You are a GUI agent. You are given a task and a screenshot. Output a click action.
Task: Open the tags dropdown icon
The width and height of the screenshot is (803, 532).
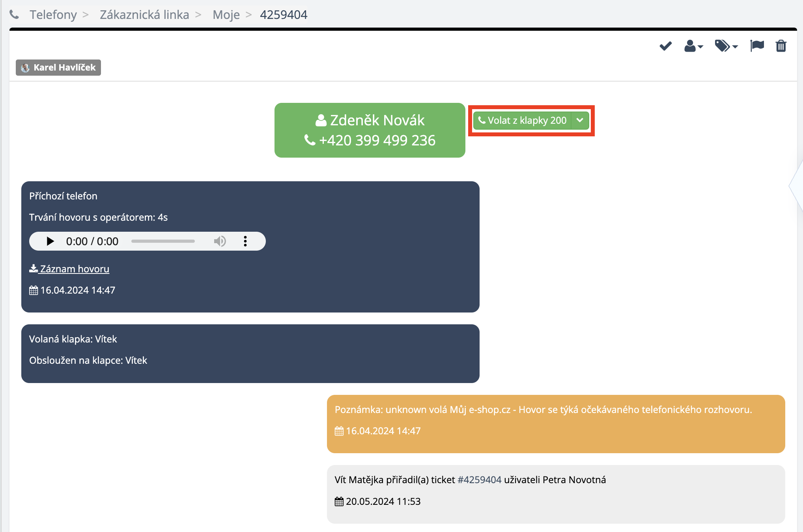726,46
